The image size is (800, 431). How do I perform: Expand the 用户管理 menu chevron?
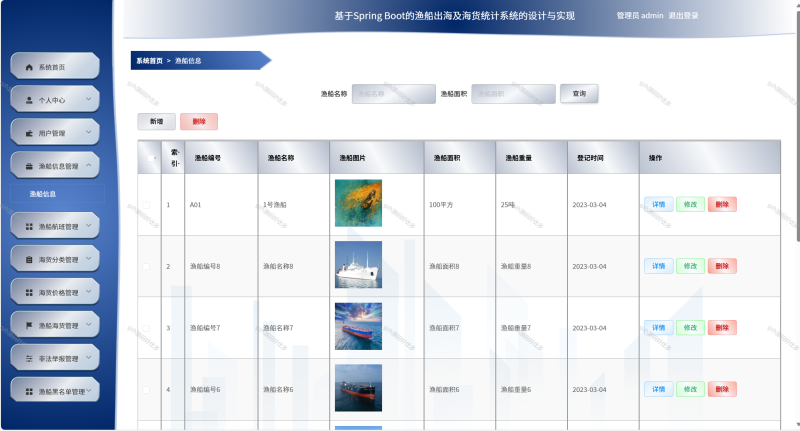[89, 132]
